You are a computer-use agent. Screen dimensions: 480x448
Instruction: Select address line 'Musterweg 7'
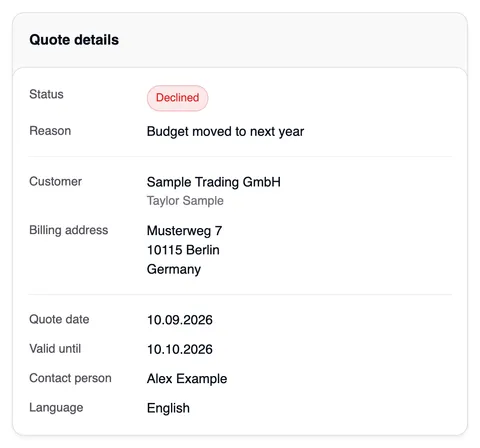click(x=184, y=231)
